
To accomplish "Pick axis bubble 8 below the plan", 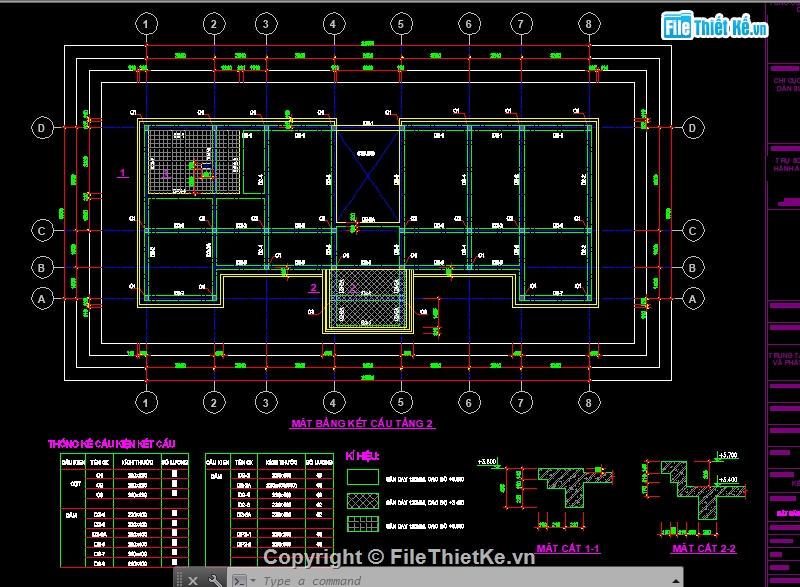I will point(589,403).
